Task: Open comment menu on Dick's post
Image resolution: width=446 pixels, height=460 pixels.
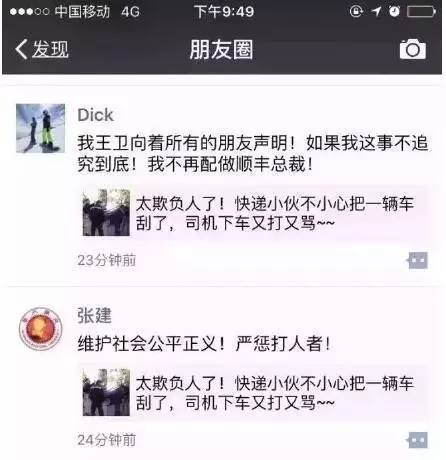Action: [x=417, y=260]
